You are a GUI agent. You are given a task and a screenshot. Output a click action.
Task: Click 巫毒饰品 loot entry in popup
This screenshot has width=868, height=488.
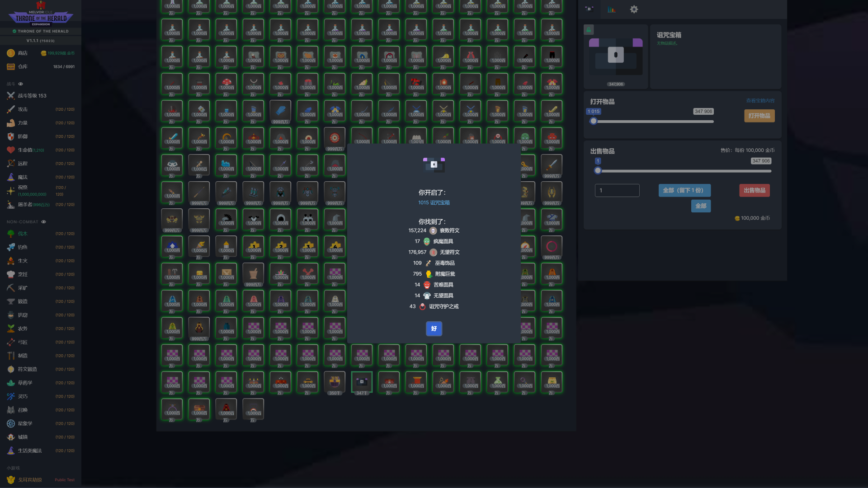(x=434, y=263)
